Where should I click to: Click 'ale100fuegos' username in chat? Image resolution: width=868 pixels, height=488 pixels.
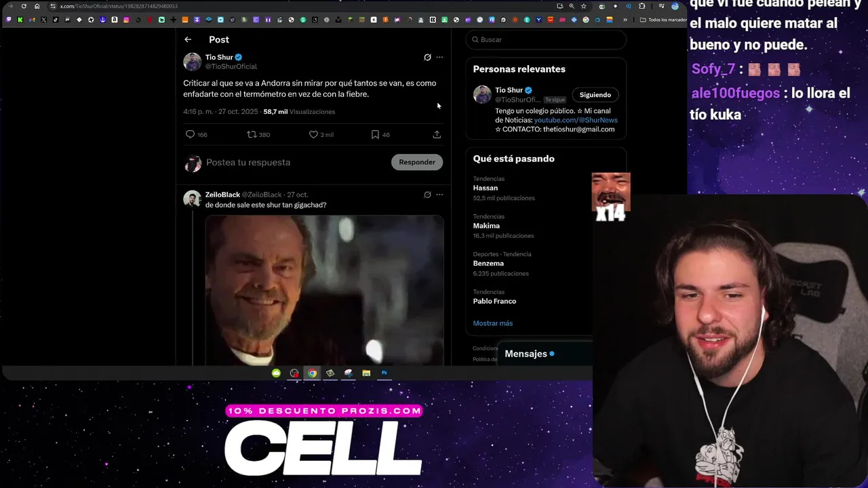(735, 93)
